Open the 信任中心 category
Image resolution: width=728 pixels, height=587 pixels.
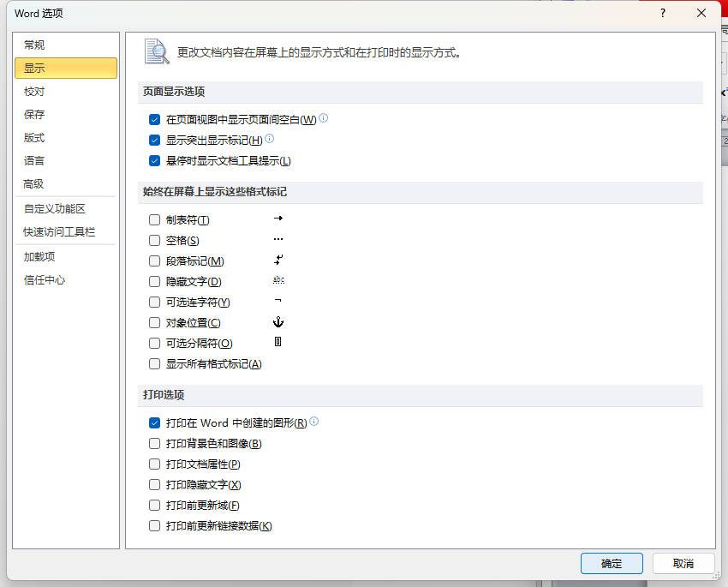pos(66,280)
